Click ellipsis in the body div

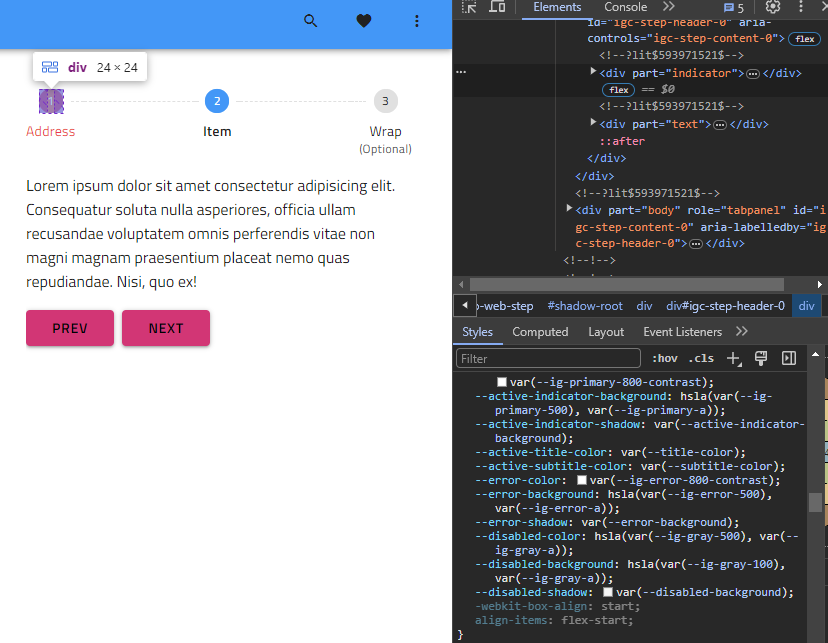696,244
